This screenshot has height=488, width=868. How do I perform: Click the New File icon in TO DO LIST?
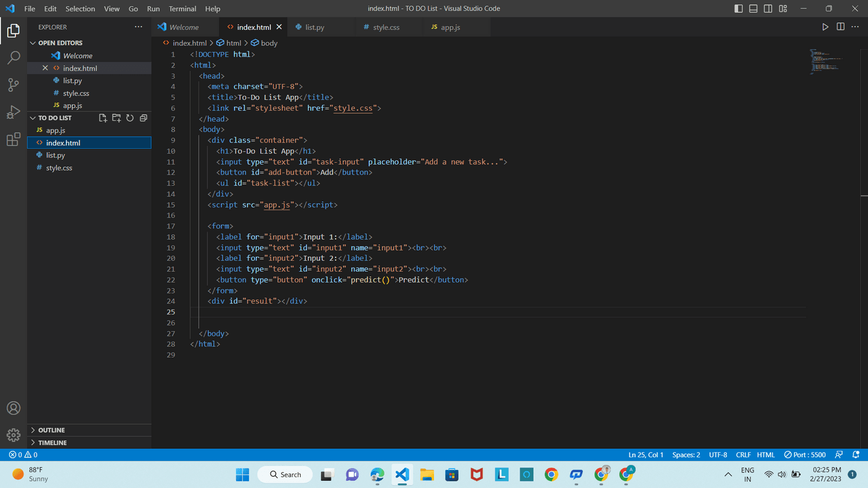tap(103, 118)
